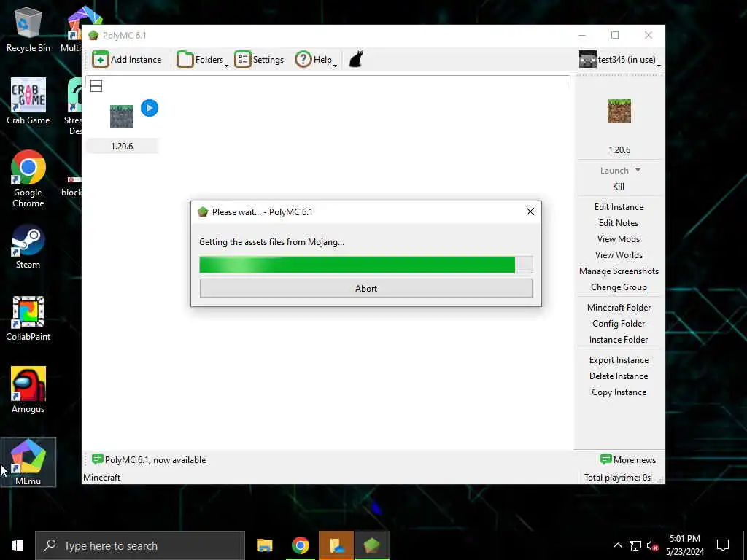Collapse the instance group toggle

tap(96, 86)
